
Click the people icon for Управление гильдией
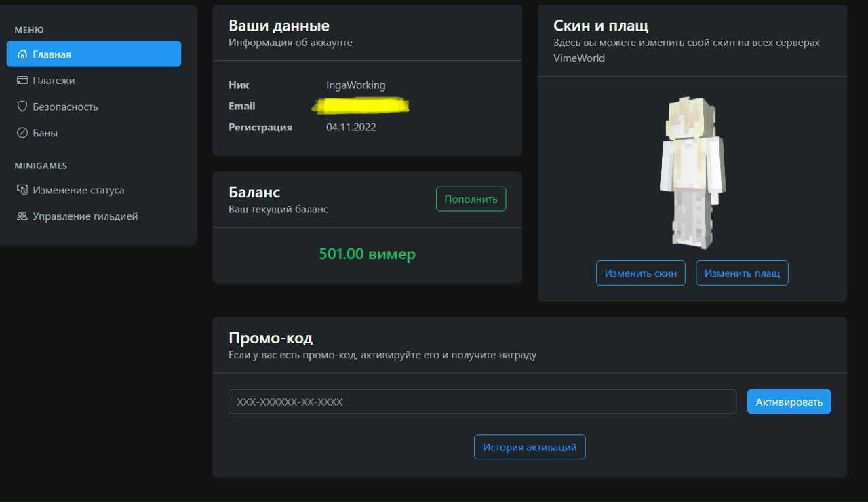pyautogui.click(x=22, y=216)
